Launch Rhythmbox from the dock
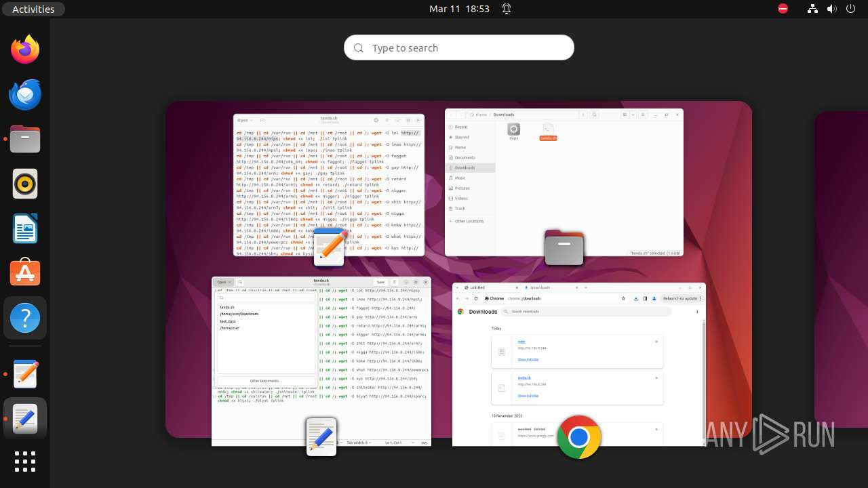 [x=25, y=184]
